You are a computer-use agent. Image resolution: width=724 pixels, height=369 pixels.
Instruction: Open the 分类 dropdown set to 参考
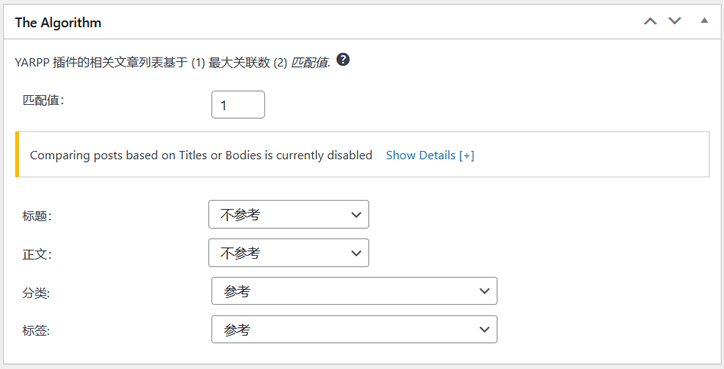point(354,291)
